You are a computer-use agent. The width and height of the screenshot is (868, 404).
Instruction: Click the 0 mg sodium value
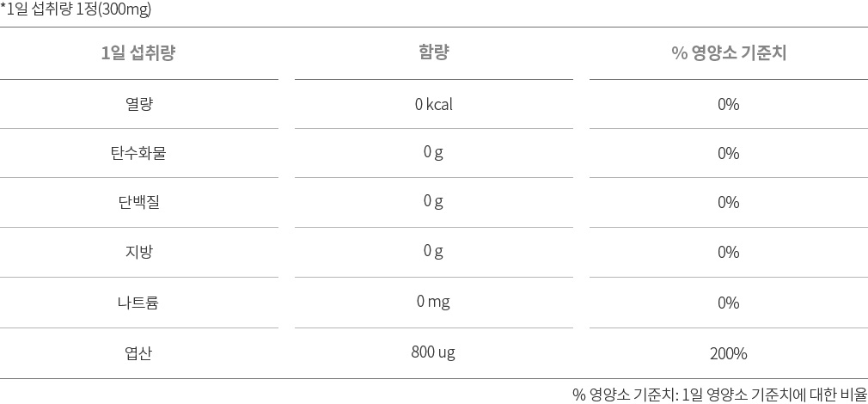pyautogui.click(x=433, y=303)
